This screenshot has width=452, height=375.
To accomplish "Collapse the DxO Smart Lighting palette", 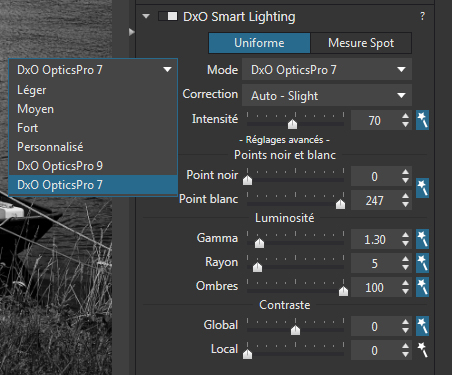I will 146,16.
